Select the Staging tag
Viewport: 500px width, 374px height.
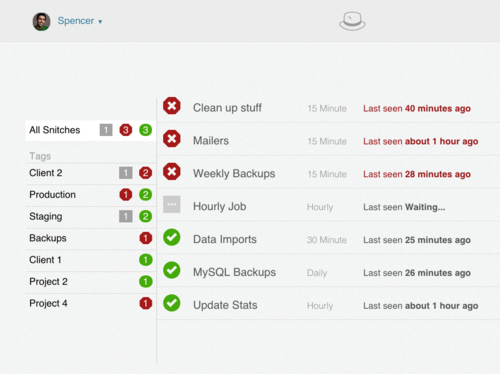(91, 217)
